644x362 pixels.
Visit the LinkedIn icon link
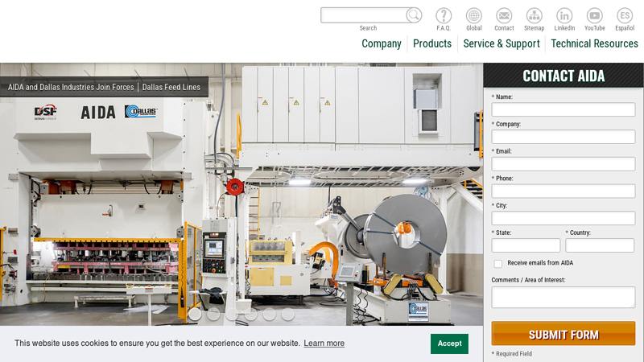pyautogui.click(x=564, y=15)
